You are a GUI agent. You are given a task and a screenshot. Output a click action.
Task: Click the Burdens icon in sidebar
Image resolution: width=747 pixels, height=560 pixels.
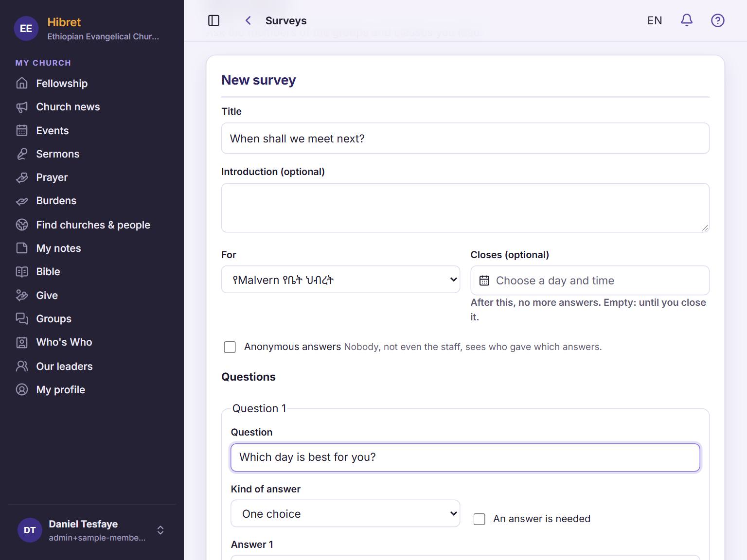click(x=22, y=201)
